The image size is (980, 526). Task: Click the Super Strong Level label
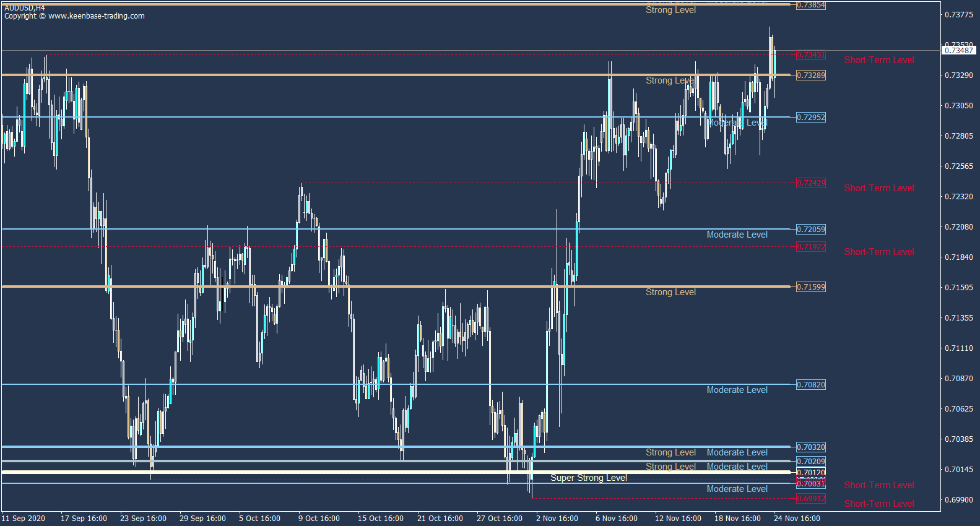pyautogui.click(x=589, y=478)
